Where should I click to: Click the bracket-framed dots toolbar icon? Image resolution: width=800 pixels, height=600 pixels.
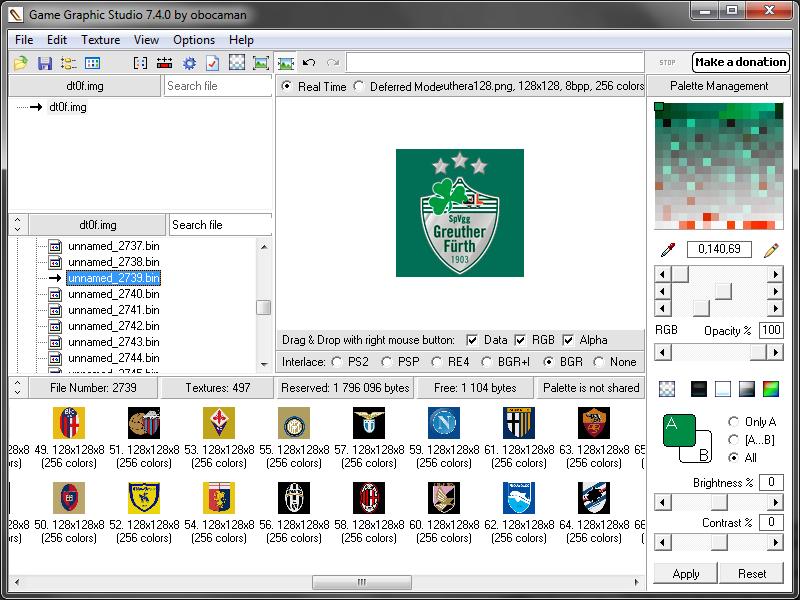140,63
